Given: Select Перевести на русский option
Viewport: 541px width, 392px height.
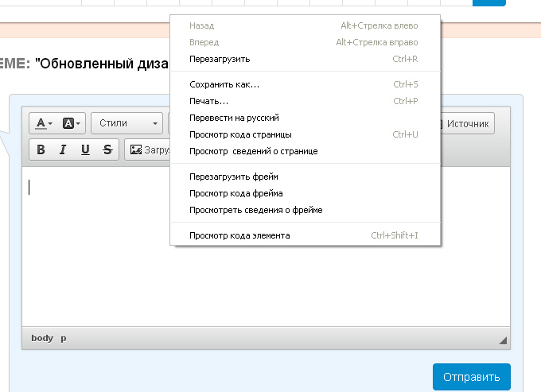Looking at the screenshot, I should [234, 118].
